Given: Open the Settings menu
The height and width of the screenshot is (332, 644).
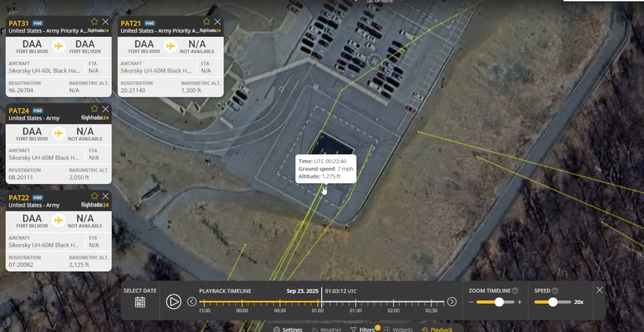Looking at the screenshot, I should click(288, 330).
